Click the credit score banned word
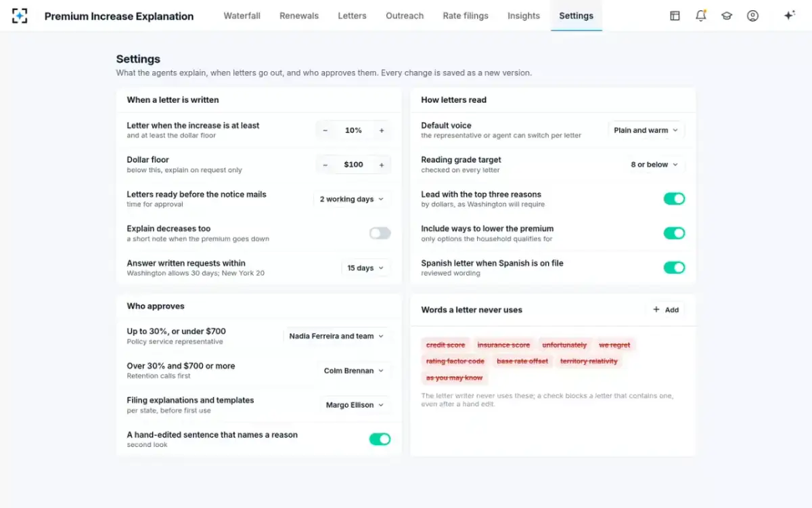This screenshot has height=508, width=812. (x=446, y=345)
